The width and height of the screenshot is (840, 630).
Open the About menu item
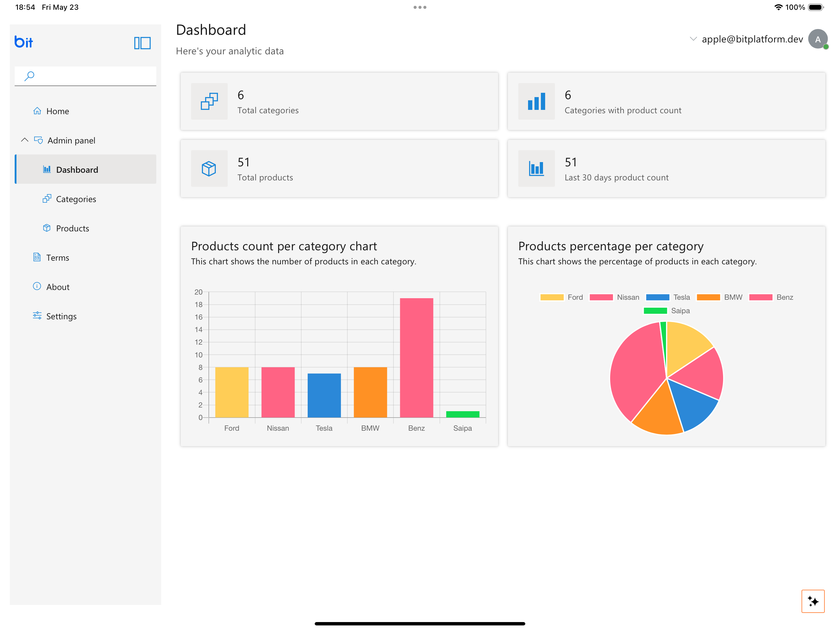(x=85, y=287)
